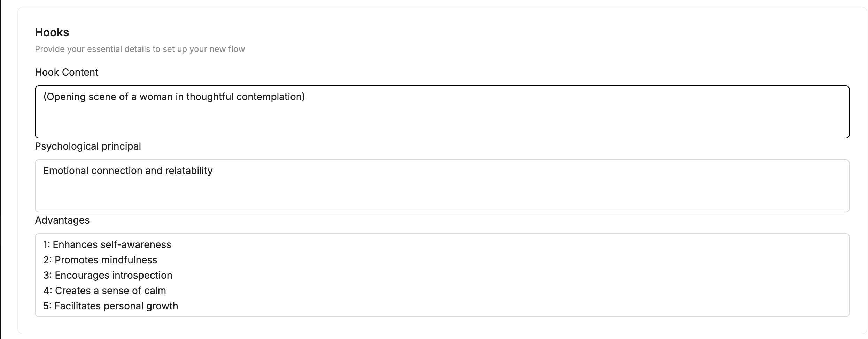Image resolution: width=868 pixels, height=339 pixels.
Task: Place cursor on "2: Promotes mindfulness" line
Action: [100, 260]
